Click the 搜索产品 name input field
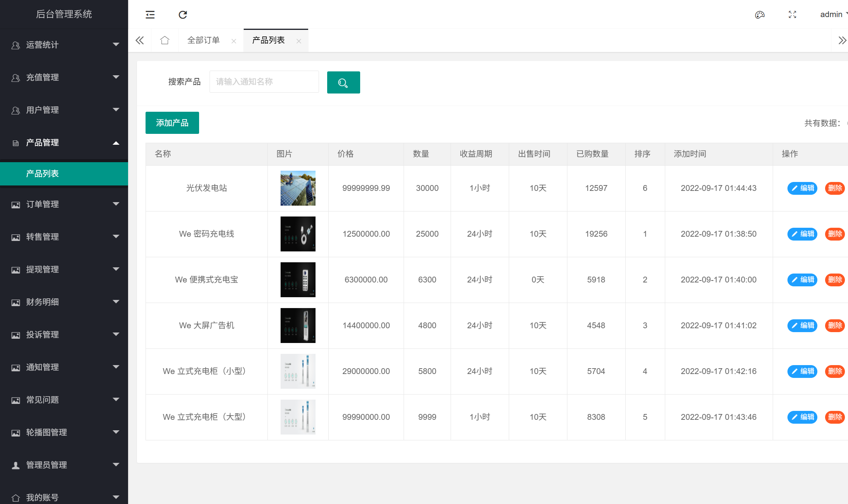Screen dimensions: 848x504 pos(264,82)
